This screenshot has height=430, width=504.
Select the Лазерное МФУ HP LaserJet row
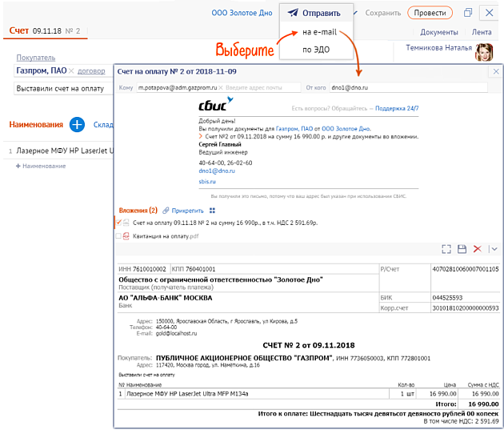58,151
